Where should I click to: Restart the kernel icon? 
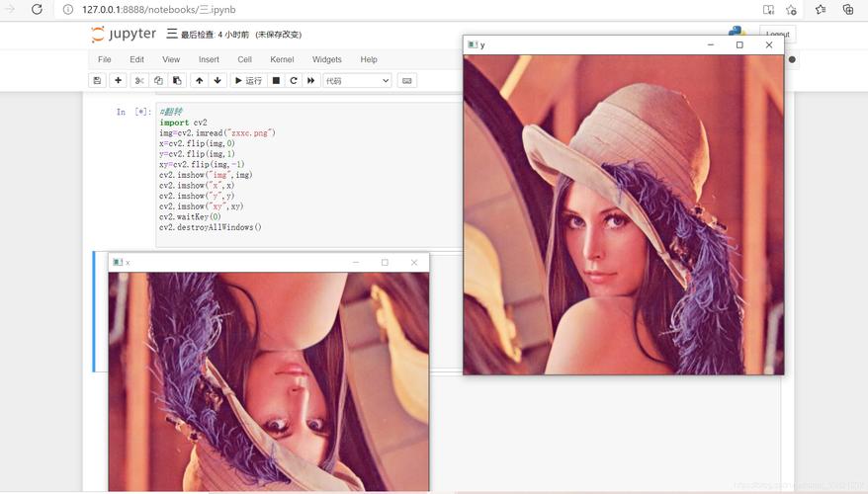[294, 81]
